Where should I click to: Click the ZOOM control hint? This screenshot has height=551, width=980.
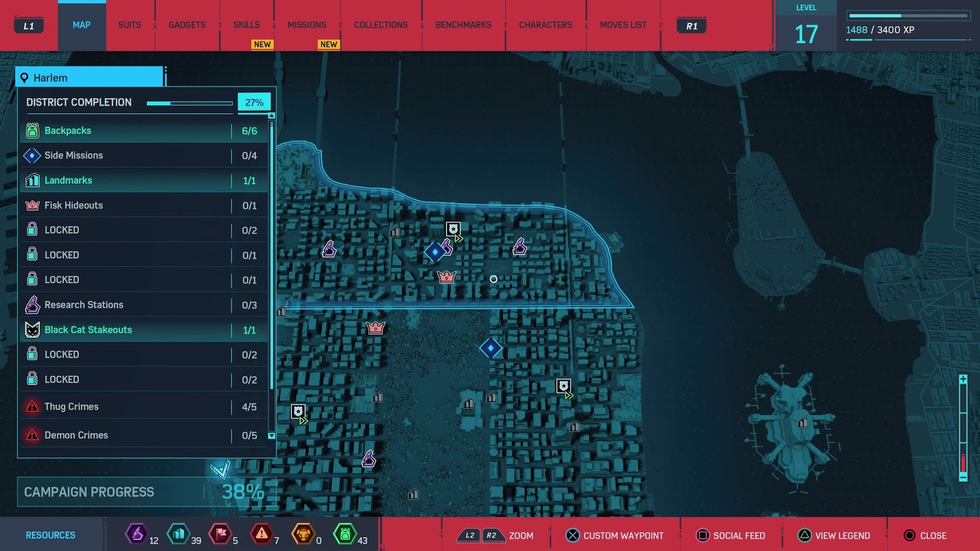click(x=496, y=536)
